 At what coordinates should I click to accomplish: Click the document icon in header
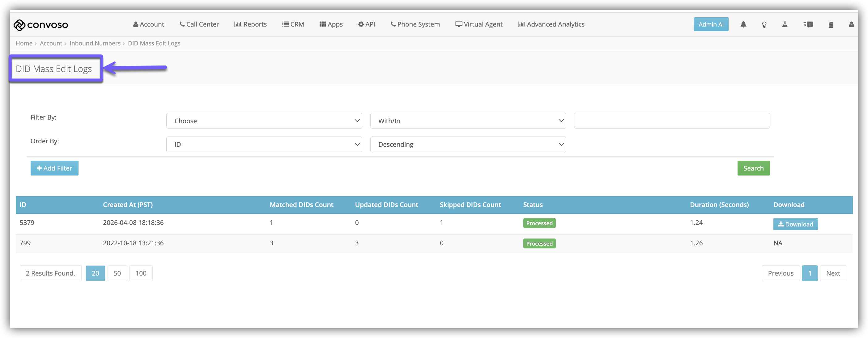pos(831,25)
